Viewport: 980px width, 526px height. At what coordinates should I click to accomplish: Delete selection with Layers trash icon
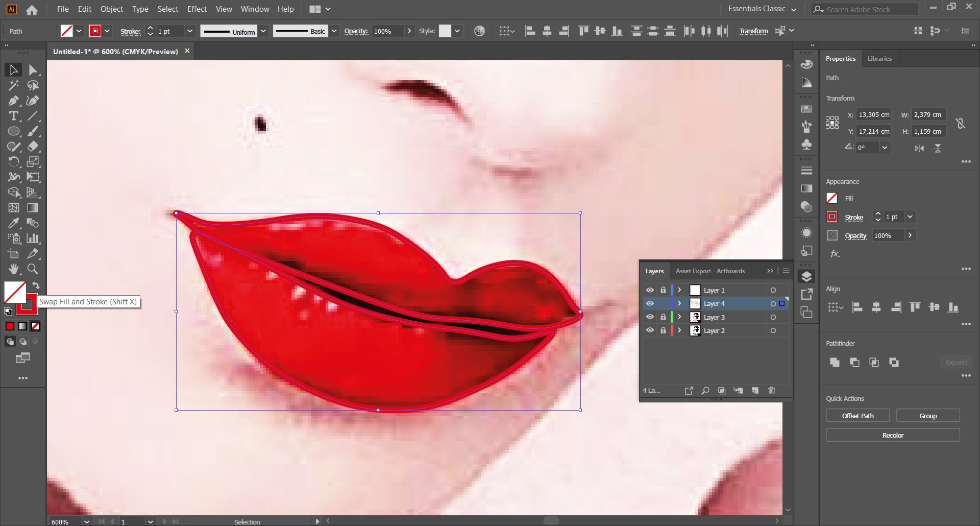pos(772,391)
